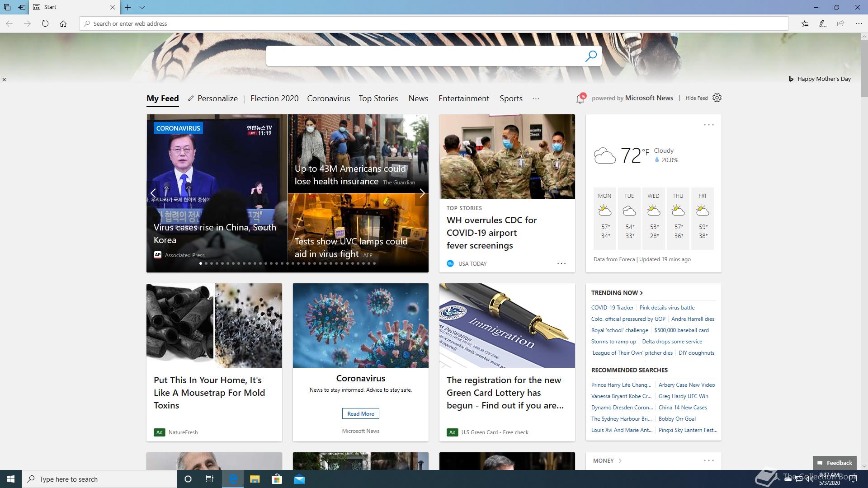Go back with the back arrow
Viewport: 868px width, 488px height.
point(9,23)
